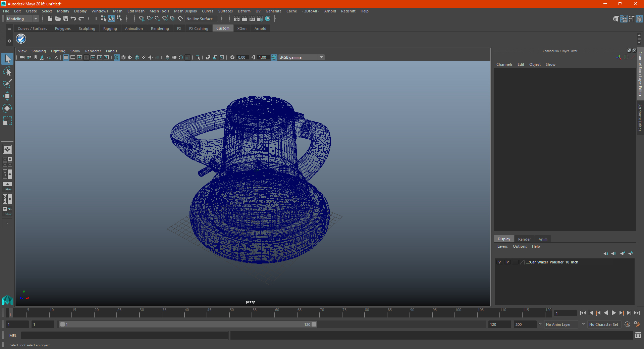Open the sRGB gamma view transform dropdown
This screenshot has height=349, width=644.
[x=301, y=57]
